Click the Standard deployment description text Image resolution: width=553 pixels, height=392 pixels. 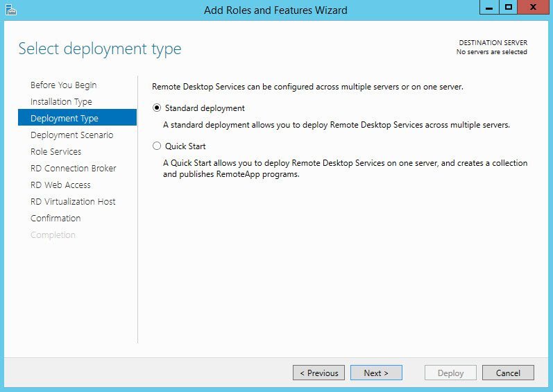(337, 126)
